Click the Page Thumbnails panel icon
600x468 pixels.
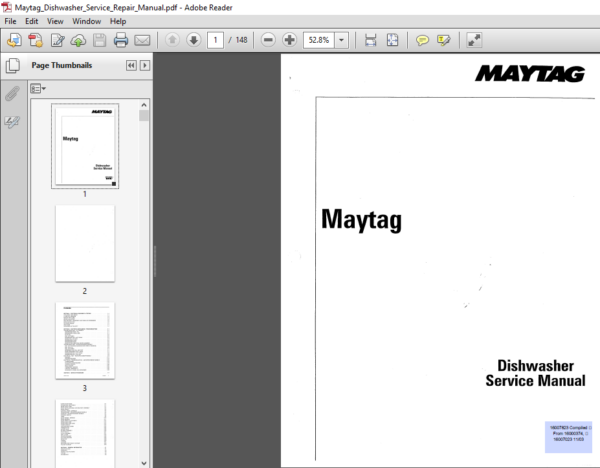(13, 65)
